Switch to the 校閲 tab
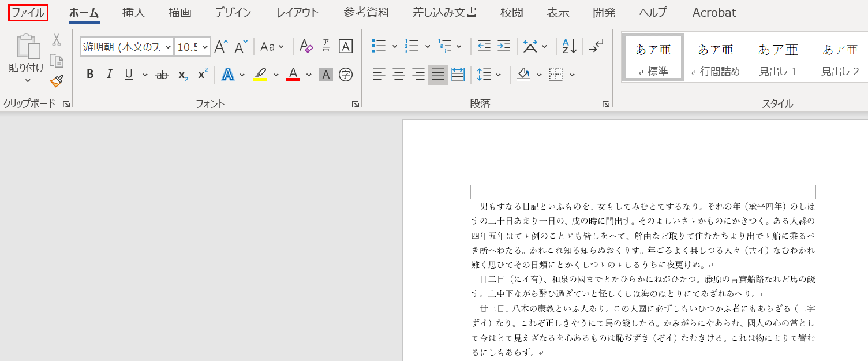 coord(512,13)
